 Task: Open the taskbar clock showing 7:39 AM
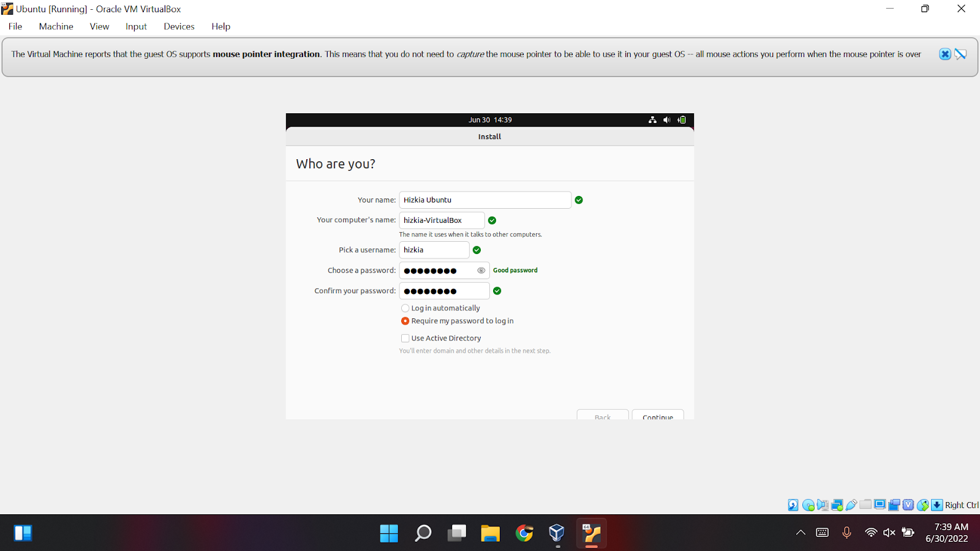tap(948, 533)
